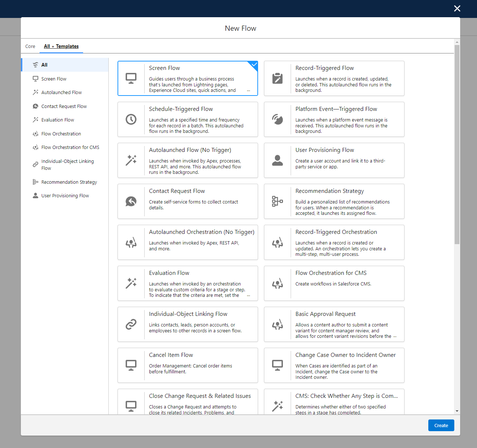This screenshot has width=477, height=448.
Task: Click the Evaluation Flow card wand icon
Action: tap(131, 283)
